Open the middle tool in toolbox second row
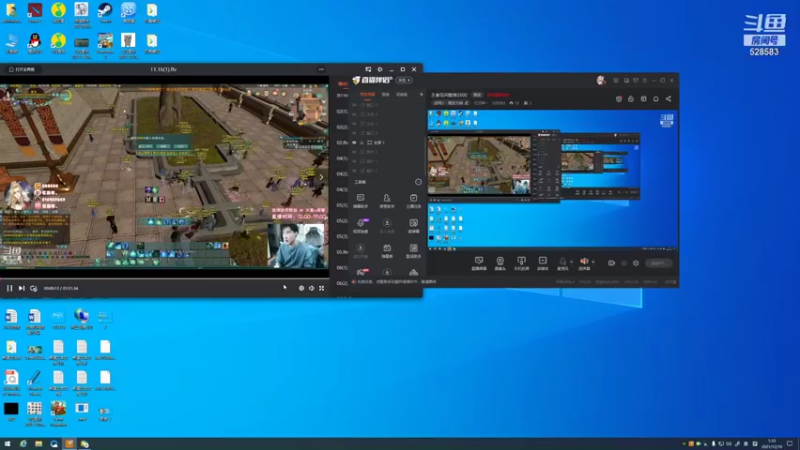The image size is (800, 450). tap(387, 226)
